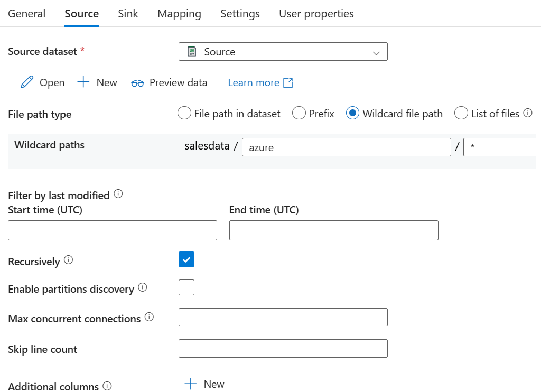Click the pencil Open dataset icon
541x392 pixels.
coord(26,82)
